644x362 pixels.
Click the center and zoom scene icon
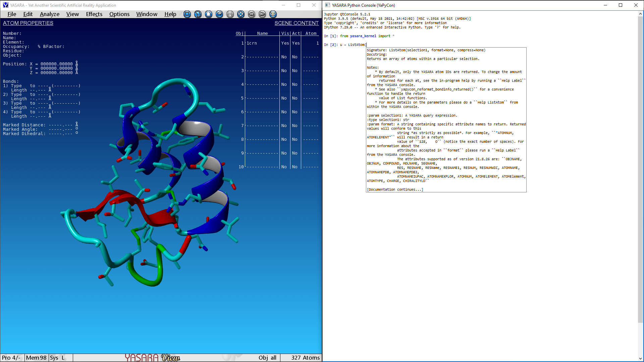(x=241, y=14)
